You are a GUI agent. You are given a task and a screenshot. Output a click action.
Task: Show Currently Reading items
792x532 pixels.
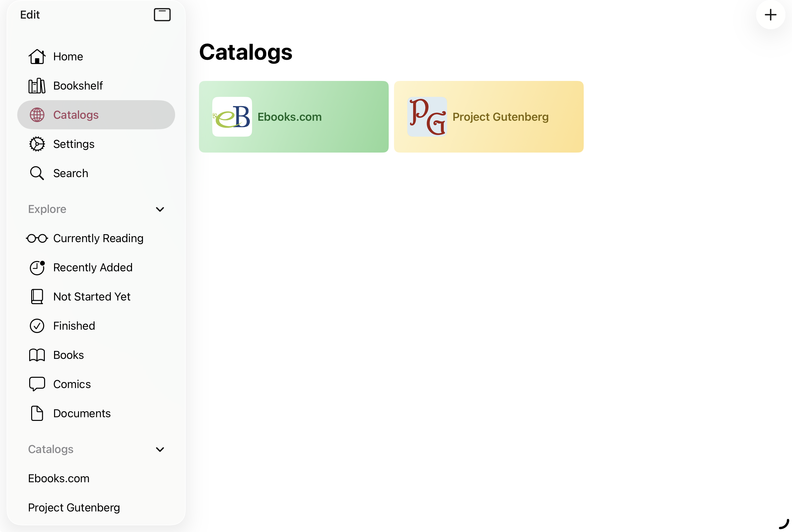96,238
